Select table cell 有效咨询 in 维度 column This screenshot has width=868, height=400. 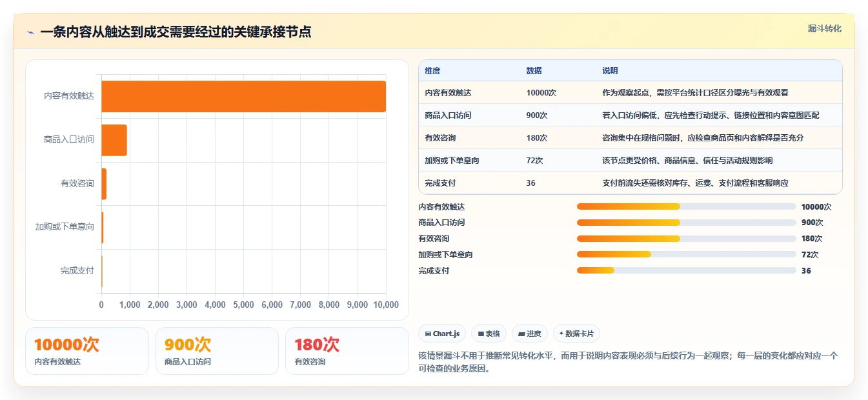click(440, 138)
